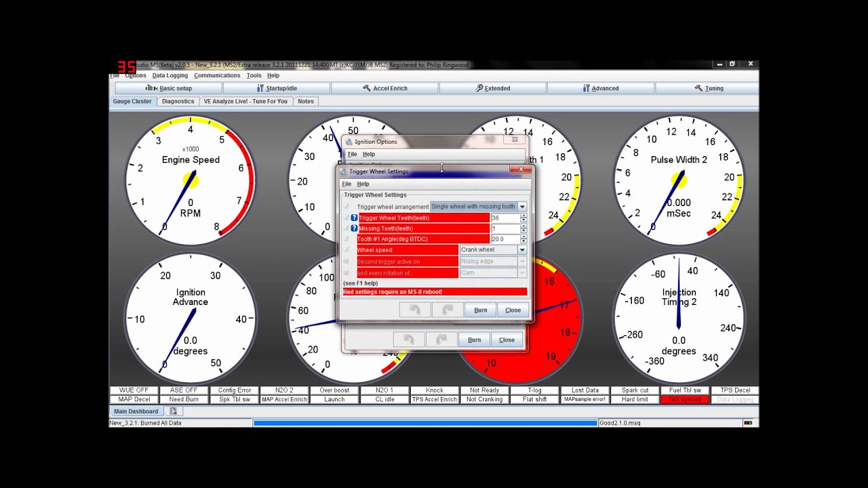Click pencil icon beside Trigger wheel arrangement

click(x=347, y=207)
